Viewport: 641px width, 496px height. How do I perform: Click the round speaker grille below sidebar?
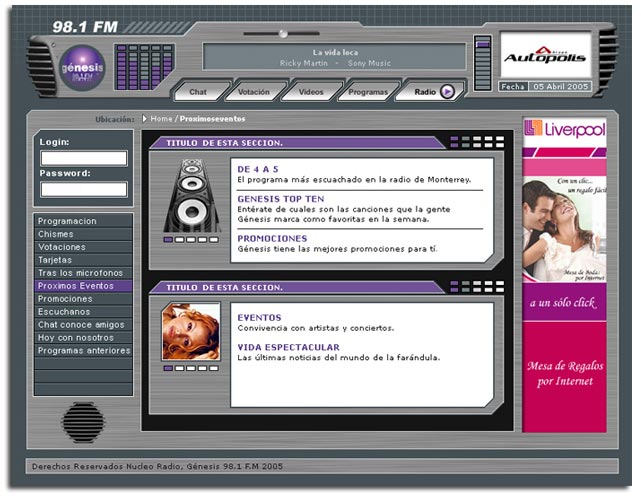coord(83,422)
